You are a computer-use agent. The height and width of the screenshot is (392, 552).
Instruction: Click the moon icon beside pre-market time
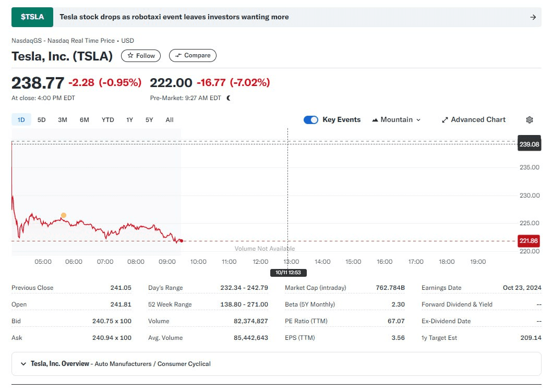tap(229, 98)
